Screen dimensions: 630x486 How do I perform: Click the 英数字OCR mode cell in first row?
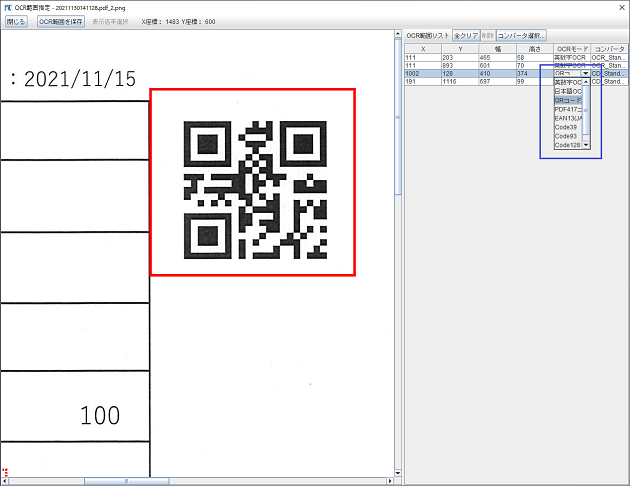tap(572, 57)
